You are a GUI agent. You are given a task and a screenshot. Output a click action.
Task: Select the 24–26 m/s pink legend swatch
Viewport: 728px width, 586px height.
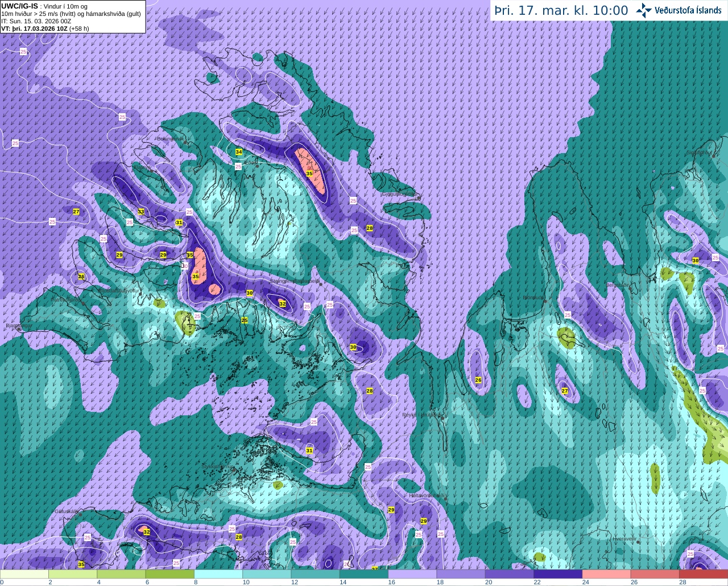[x=607, y=574]
